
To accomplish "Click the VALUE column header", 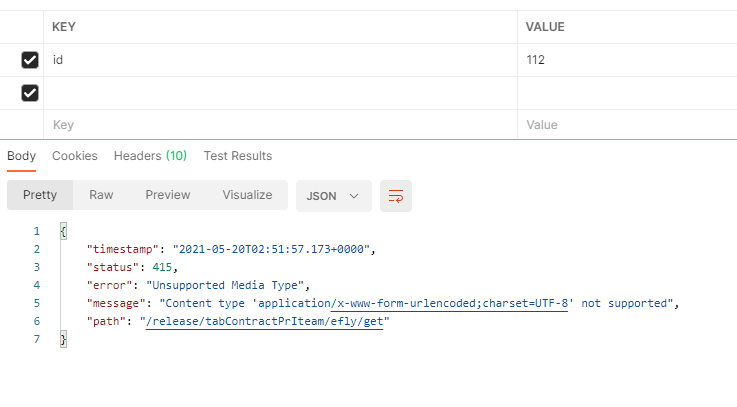I will pyautogui.click(x=545, y=27).
